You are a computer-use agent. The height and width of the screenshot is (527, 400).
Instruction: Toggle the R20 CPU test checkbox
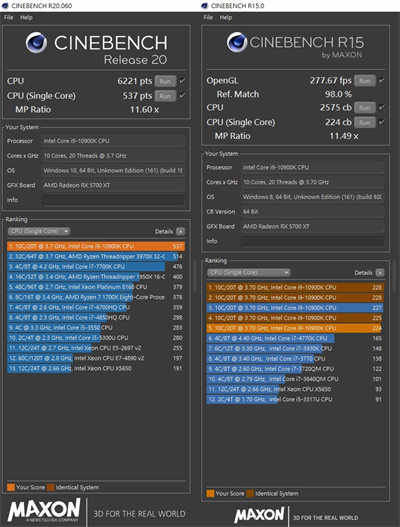(x=182, y=81)
